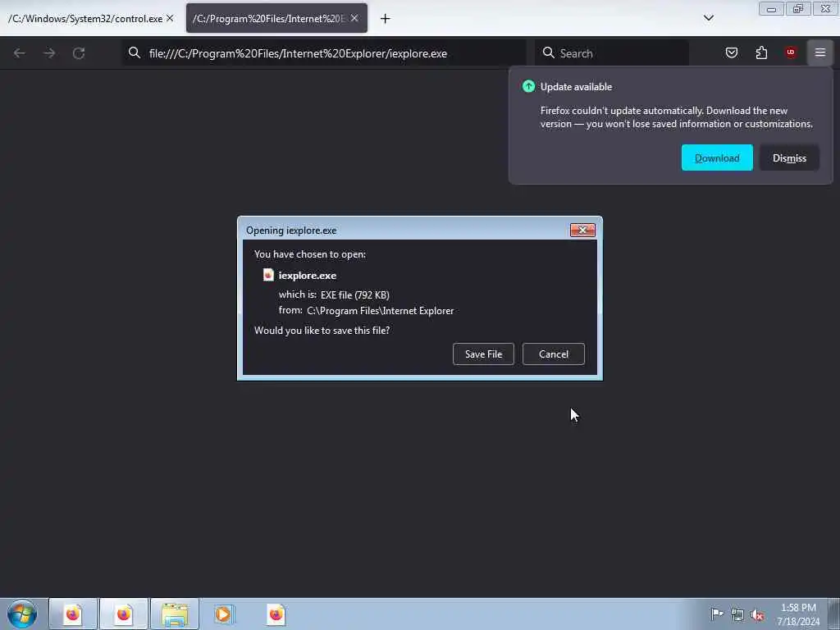Close the Internet Explorer iexplore tab
Image resolution: width=840 pixels, height=630 pixels.
tap(354, 18)
